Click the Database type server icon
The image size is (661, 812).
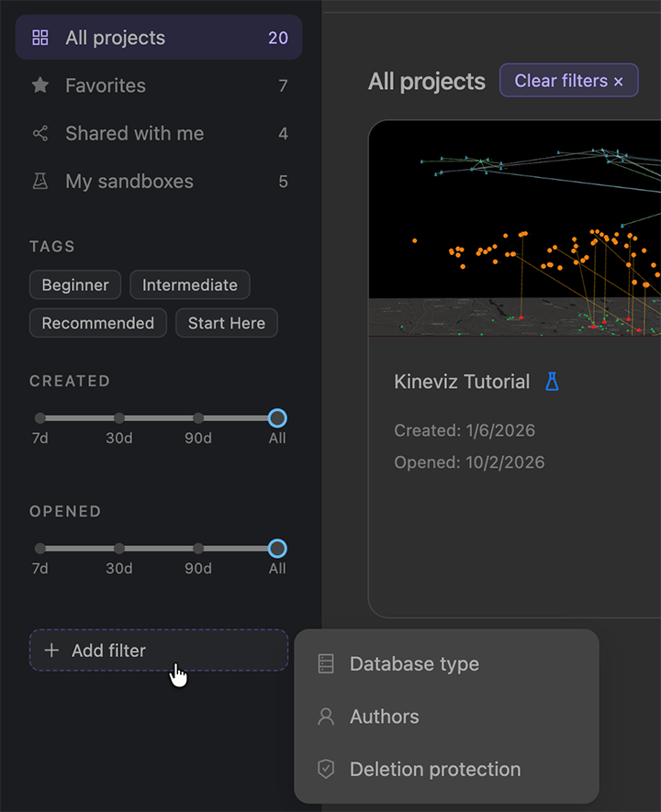tap(326, 663)
